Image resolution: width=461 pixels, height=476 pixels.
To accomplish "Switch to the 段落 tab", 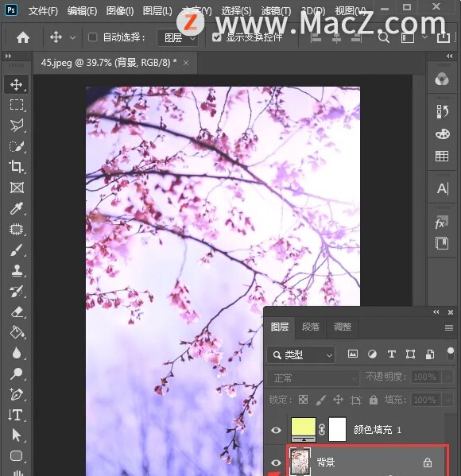I will [311, 327].
